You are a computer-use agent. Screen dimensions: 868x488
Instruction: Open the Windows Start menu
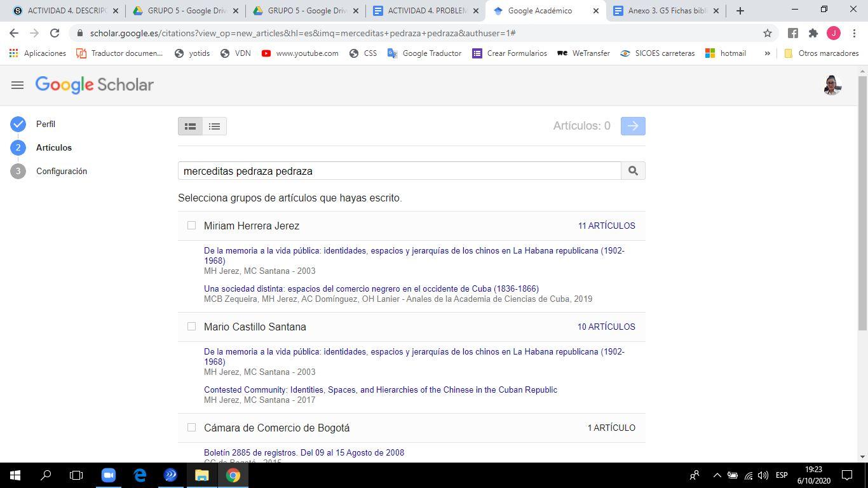point(15,475)
